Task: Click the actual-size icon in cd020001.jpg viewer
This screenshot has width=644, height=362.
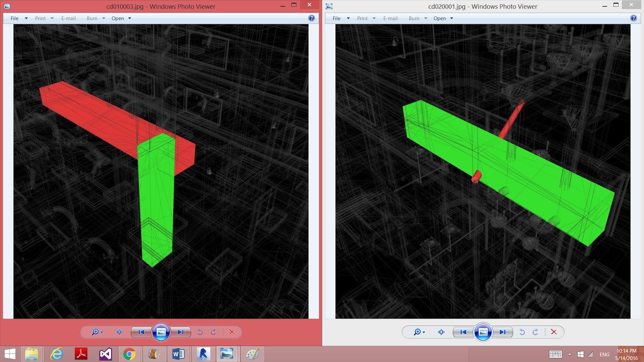Action: (x=441, y=332)
